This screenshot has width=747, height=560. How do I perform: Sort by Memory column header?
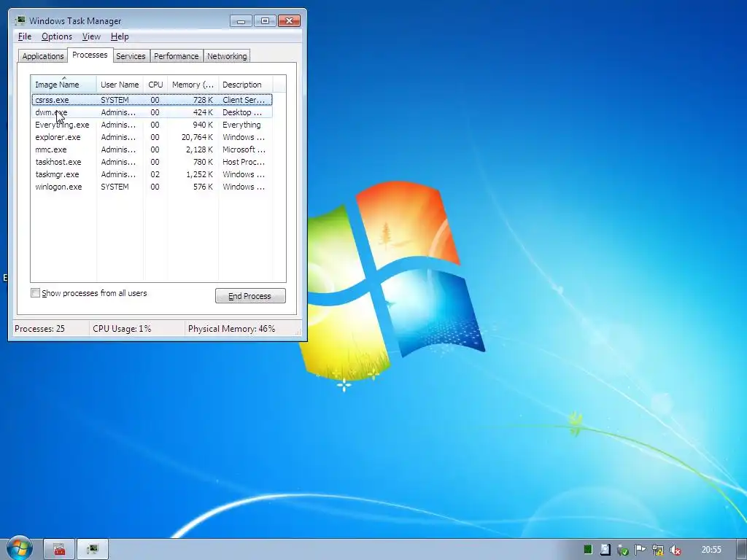(x=193, y=85)
